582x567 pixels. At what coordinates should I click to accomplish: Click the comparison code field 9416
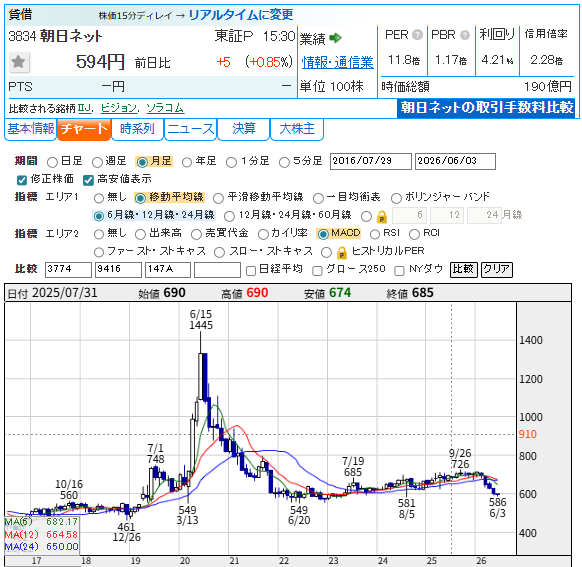tap(118, 270)
